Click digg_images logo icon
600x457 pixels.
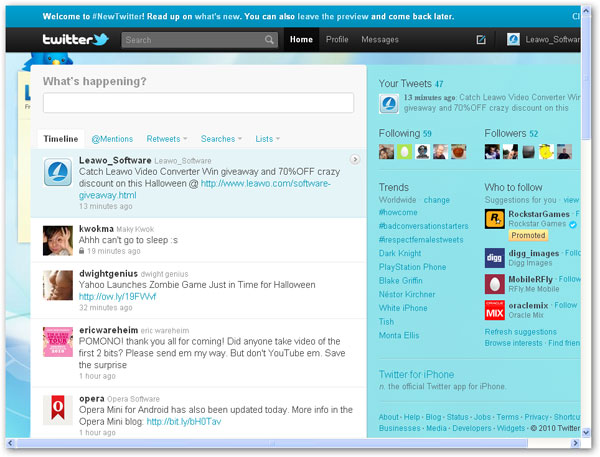pos(494,258)
